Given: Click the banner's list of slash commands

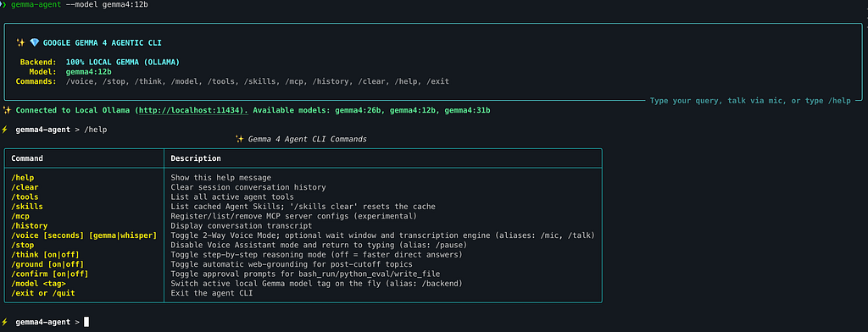Looking at the screenshot, I should [x=258, y=81].
